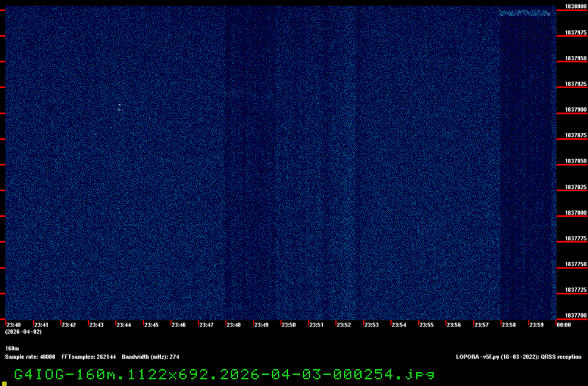The image size is (588, 386).
Task: Pick the 23:53 time label
Action: point(372,325)
